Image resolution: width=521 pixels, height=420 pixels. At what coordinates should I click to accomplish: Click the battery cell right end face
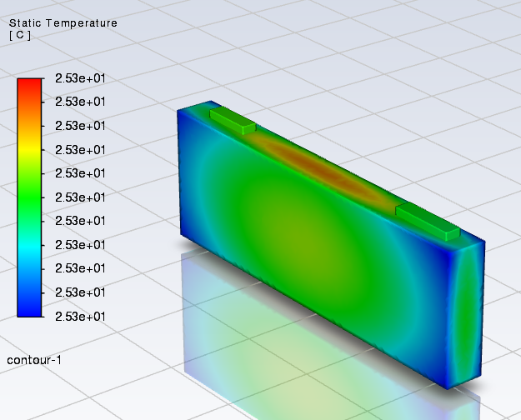466,314
